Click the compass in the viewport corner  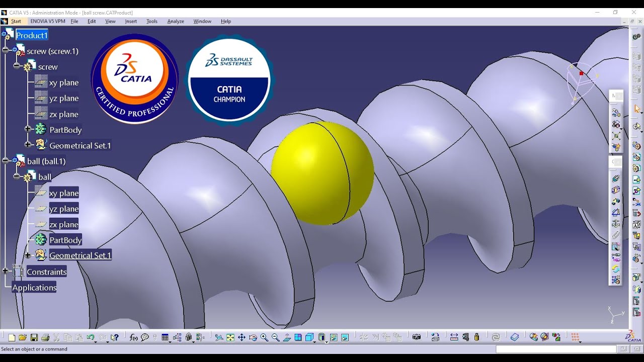pyautogui.click(x=581, y=83)
